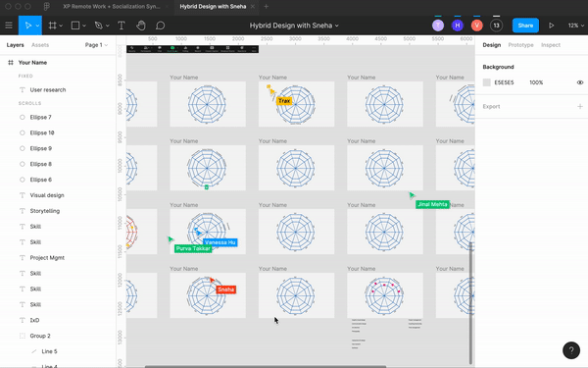Click the blue H collaborator avatar
Viewport: 588px width, 368px height.
click(x=457, y=26)
